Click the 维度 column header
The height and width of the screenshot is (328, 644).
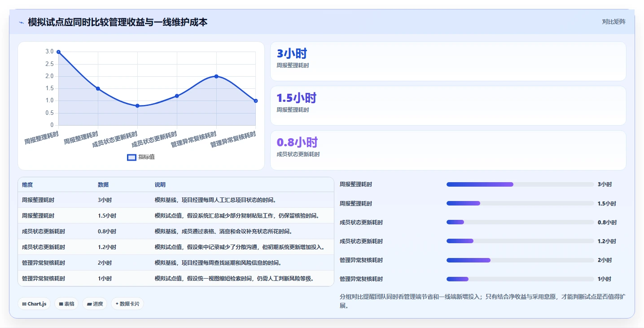[27, 185]
